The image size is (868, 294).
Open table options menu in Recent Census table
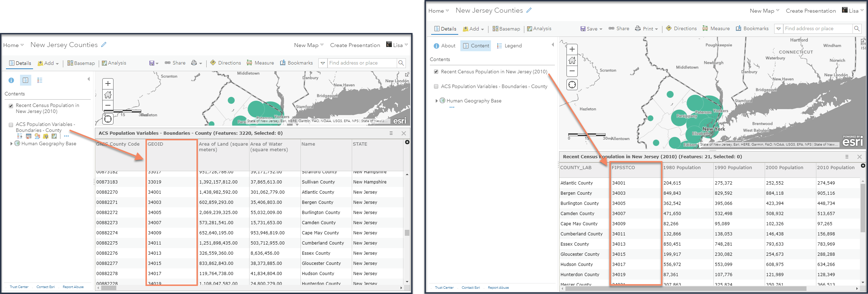pyautogui.click(x=847, y=157)
